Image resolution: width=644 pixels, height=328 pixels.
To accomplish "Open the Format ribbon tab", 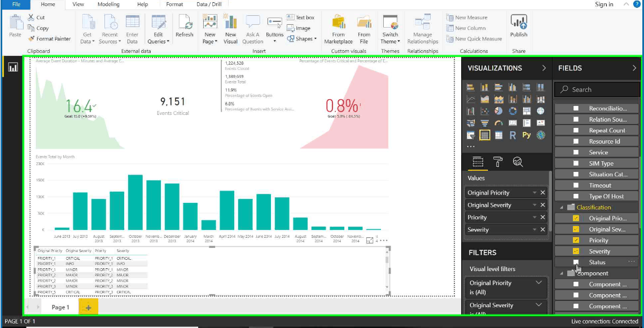I will pyautogui.click(x=174, y=5).
